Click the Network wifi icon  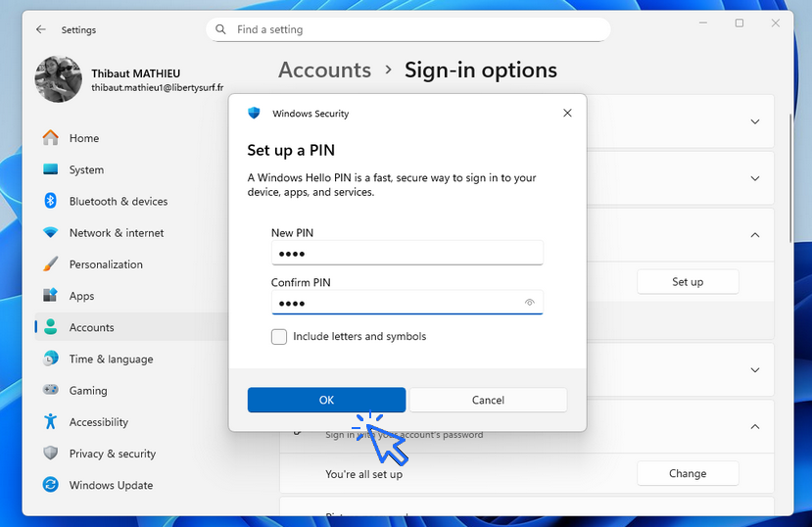[50, 232]
